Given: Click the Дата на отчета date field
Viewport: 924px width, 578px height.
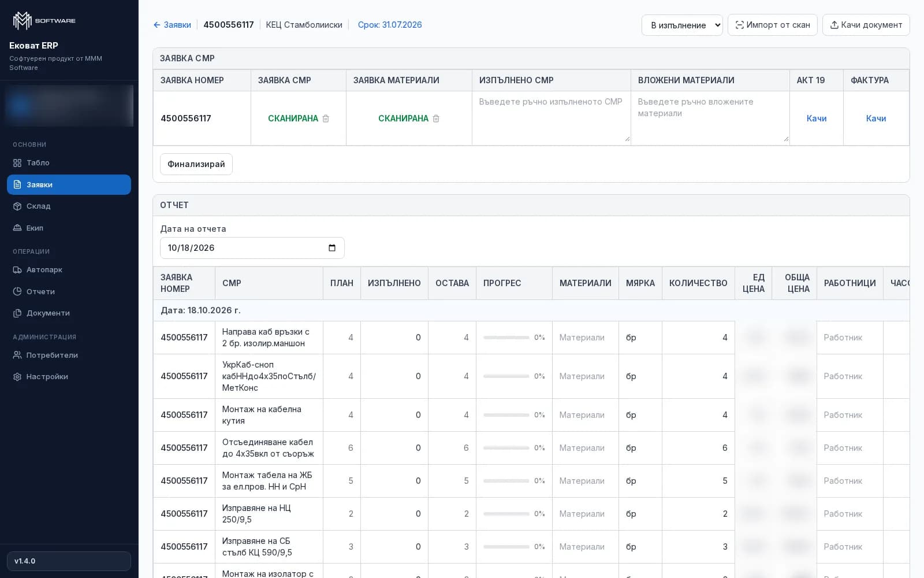Looking at the screenshot, I should [252, 248].
